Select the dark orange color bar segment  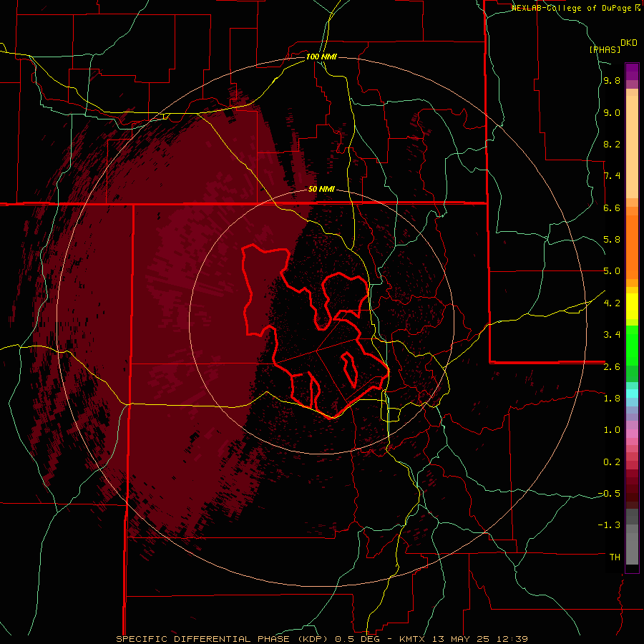pyautogui.click(x=632, y=248)
